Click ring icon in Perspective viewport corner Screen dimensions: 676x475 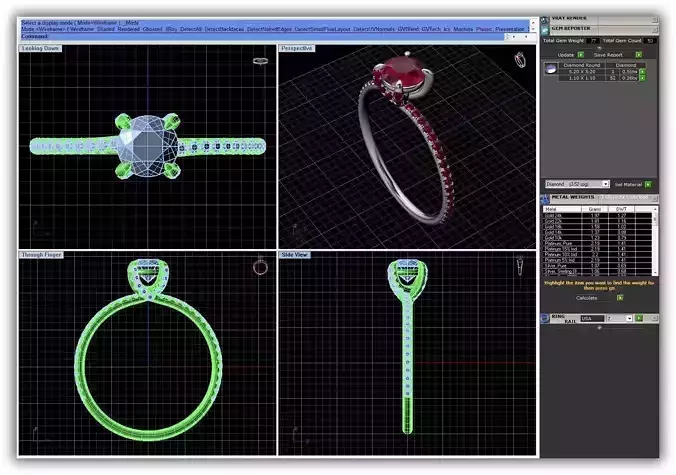(520, 60)
